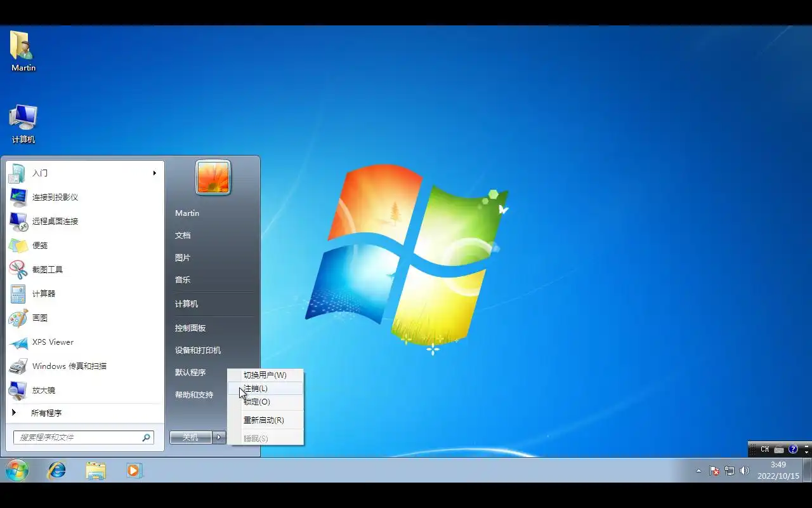Viewport: 812px width, 508px height.
Task: Expand the 入门 submenu arrow
Action: pyautogui.click(x=154, y=173)
